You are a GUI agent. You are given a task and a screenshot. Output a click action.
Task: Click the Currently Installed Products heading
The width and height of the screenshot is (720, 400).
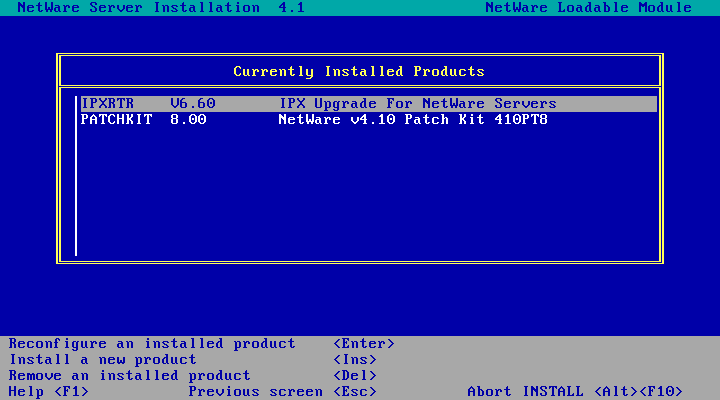pyautogui.click(x=359, y=72)
